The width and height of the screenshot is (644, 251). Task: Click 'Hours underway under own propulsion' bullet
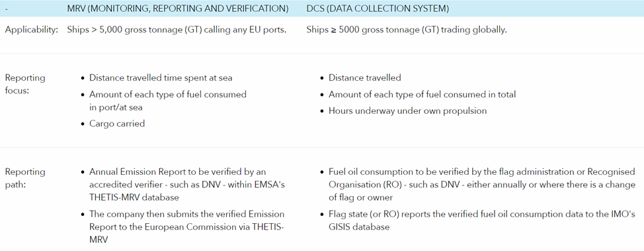pos(407,111)
